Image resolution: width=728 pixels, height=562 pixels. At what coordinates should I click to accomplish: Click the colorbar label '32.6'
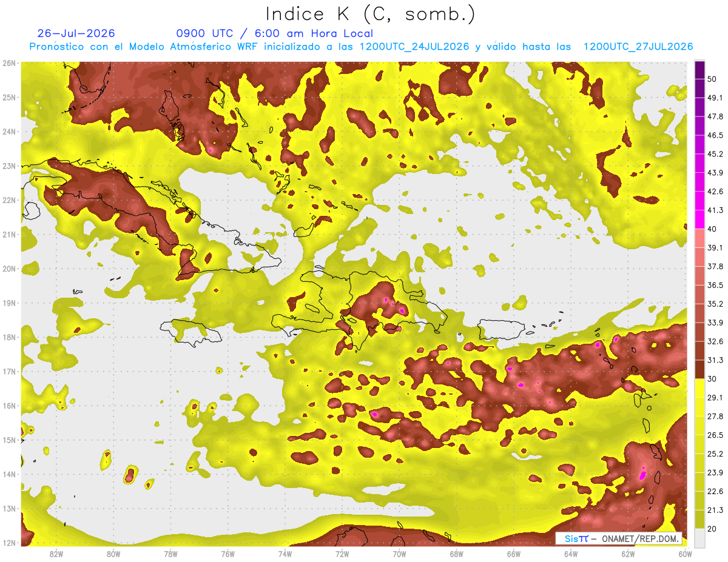pyautogui.click(x=715, y=341)
